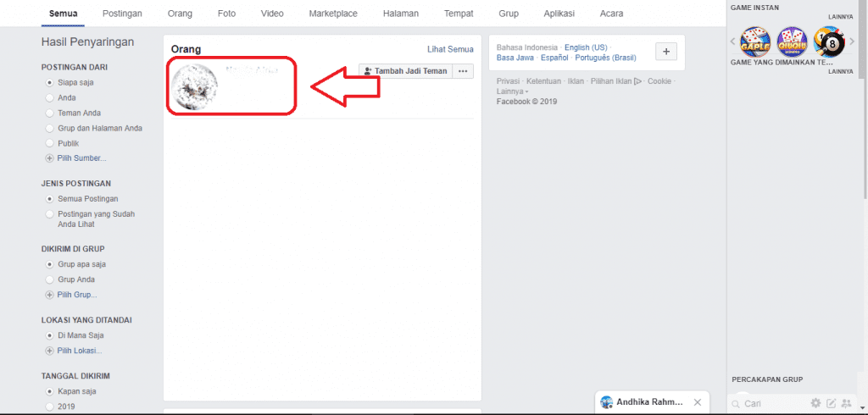Viewport: 868px width, 415px height.
Task: Switch to the Video tab
Action: tap(272, 14)
